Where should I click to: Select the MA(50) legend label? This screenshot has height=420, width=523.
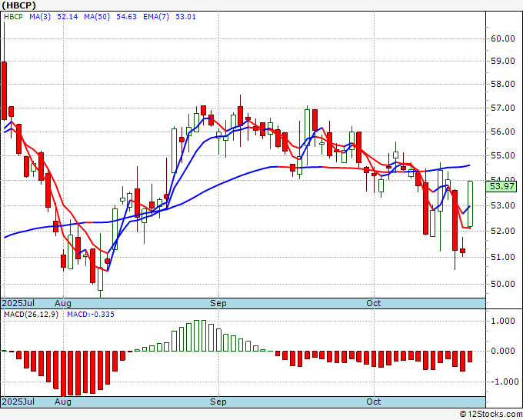(x=97, y=16)
